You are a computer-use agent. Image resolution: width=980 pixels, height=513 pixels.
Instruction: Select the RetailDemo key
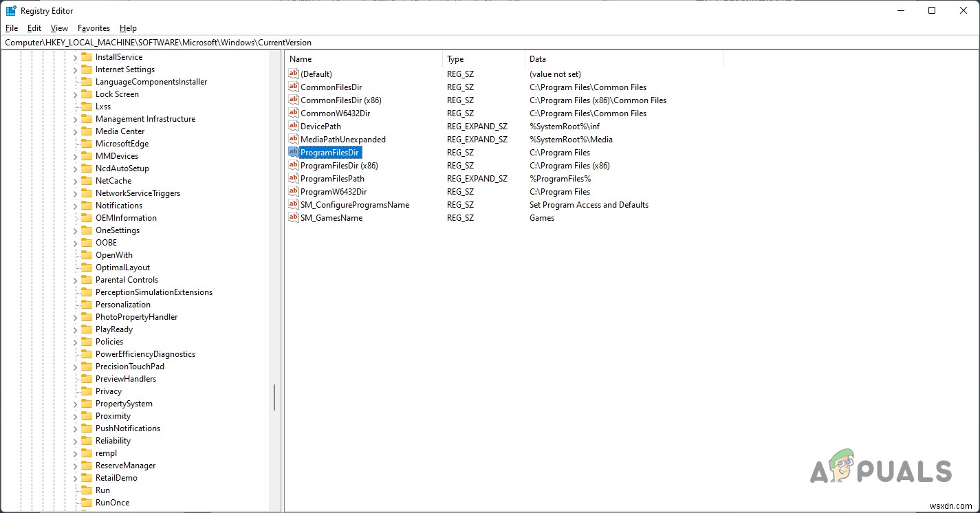coord(116,478)
